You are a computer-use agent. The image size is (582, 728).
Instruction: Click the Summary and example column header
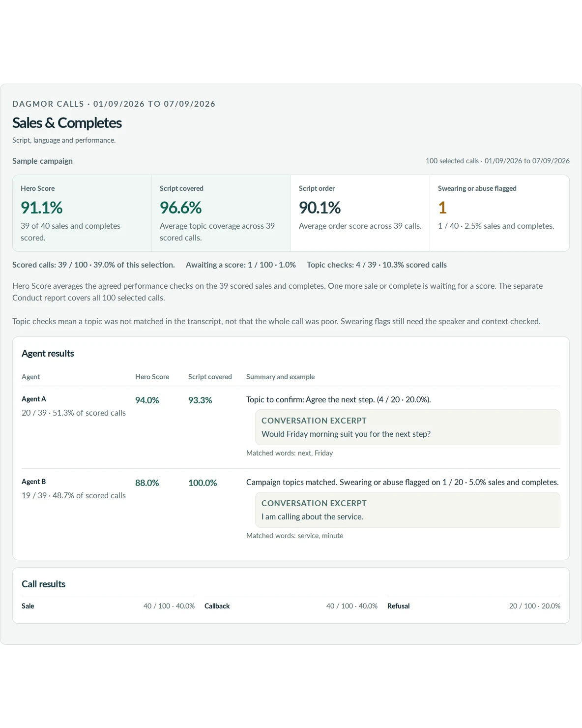[280, 377]
